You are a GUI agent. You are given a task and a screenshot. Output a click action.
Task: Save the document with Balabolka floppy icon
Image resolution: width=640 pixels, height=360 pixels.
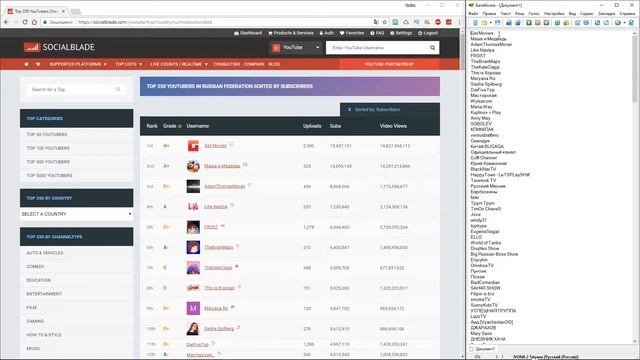click(498, 23)
